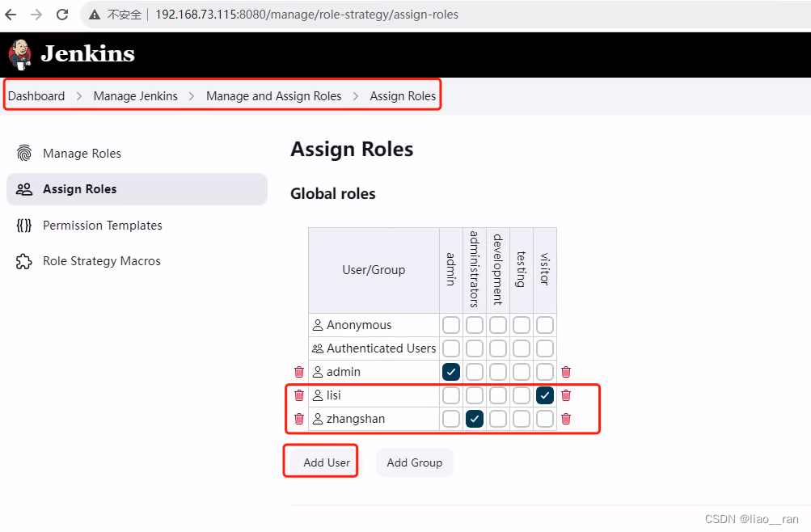Click the Add User button
This screenshot has width=811, height=532.
(327, 462)
